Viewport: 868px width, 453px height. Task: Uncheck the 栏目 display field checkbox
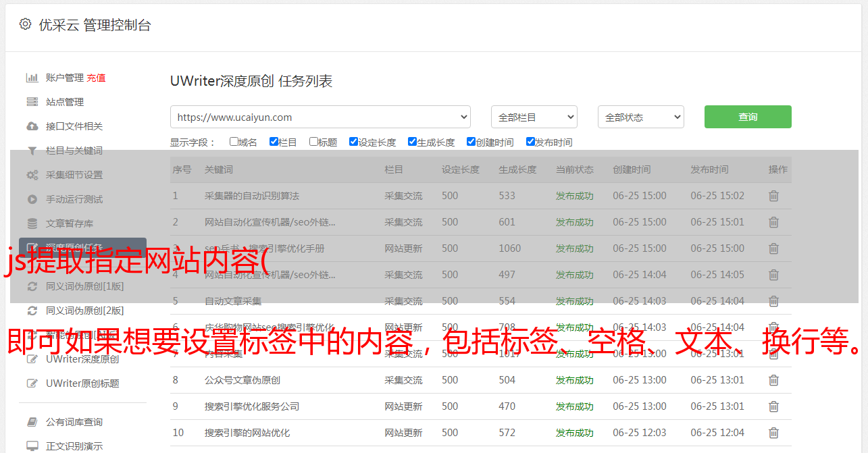pos(274,142)
